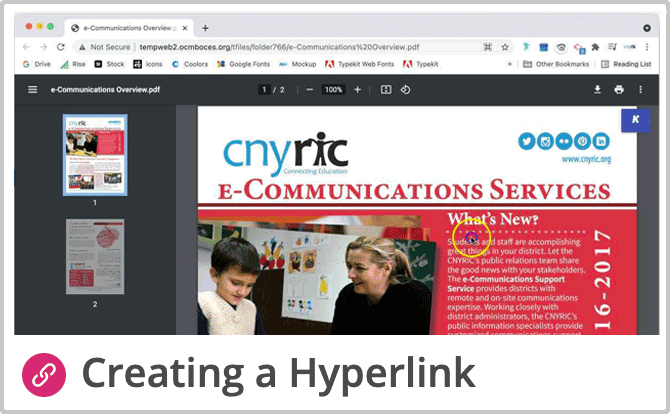Close the e-Communications Overview tab
The height and width of the screenshot is (414, 670).
point(185,28)
